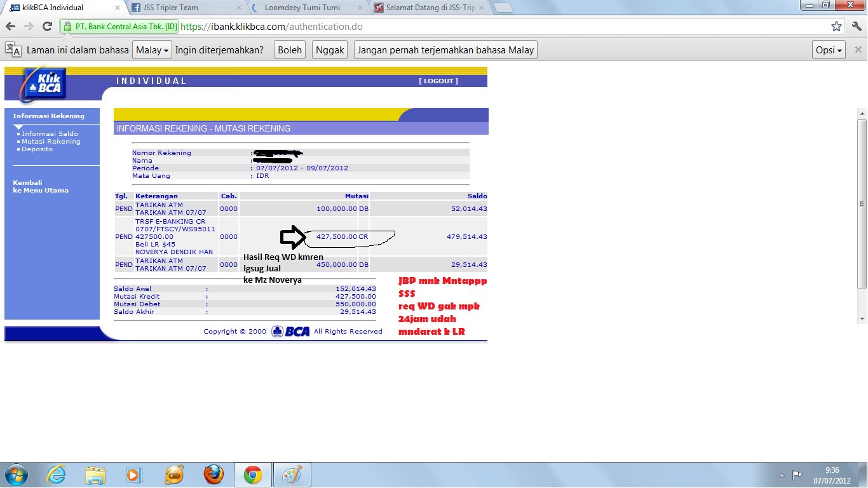Open Windows Explorer from the taskbar
Viewport: 868px width, 488px height.
point(95,475)
